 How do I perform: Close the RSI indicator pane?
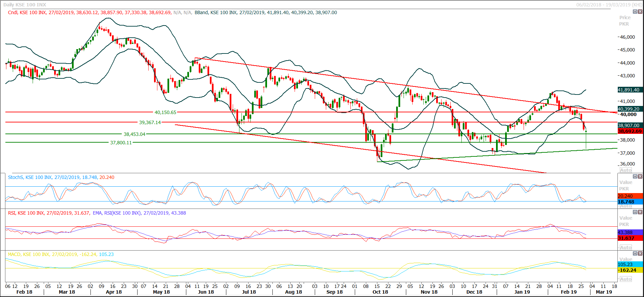(x=640, y=212)
